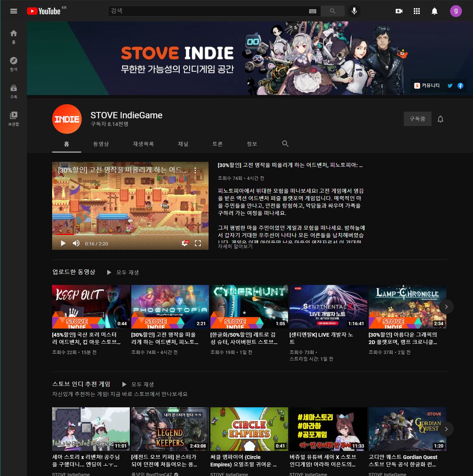The height and width of the screenshot is (476, 473).
Task: Click the 구독중 subscribed button
Action: pos(418,119)
